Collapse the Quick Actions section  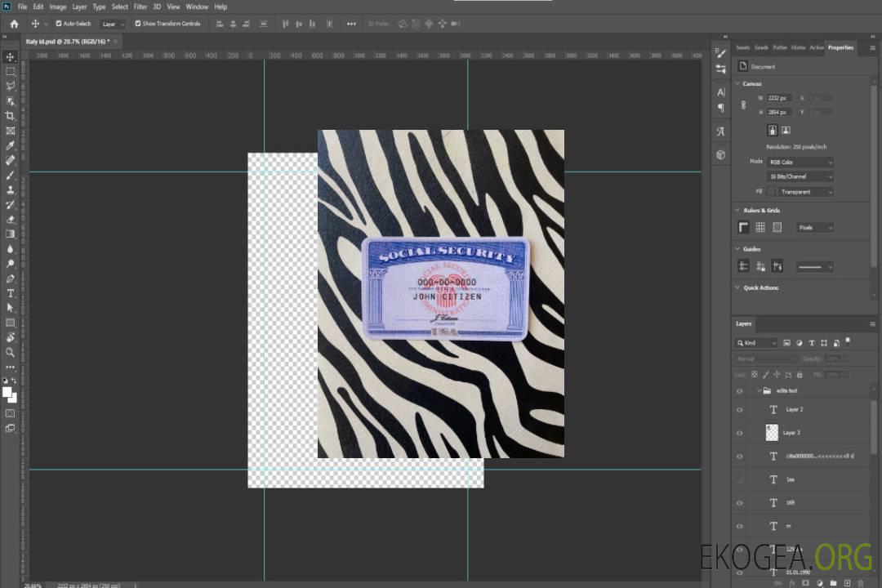pos(737,287)
